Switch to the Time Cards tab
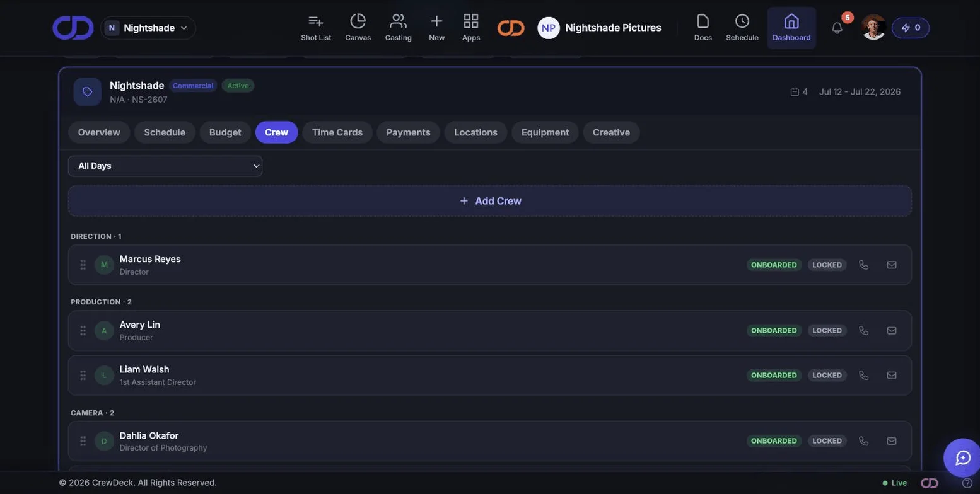Viewport: 980px width, 494px height. (x=337, y=132)
